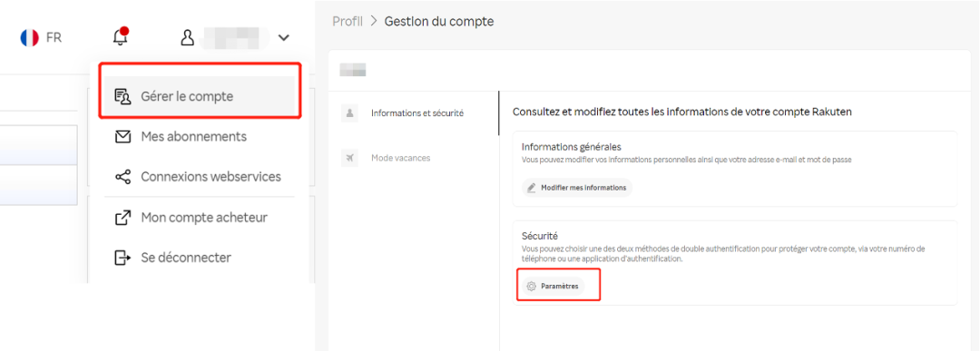
Task: Click the French flag icon
Action: pyautogui.click(x=29, y=37)
